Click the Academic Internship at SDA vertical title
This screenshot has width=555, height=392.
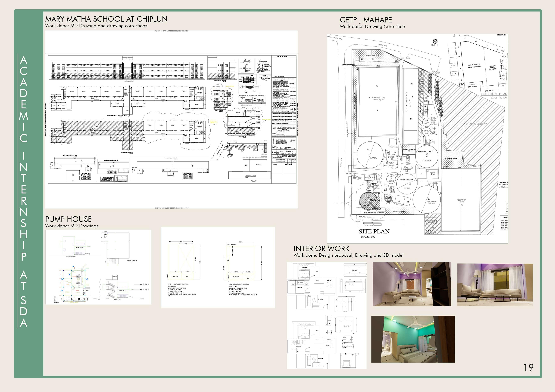pos(24,191)
